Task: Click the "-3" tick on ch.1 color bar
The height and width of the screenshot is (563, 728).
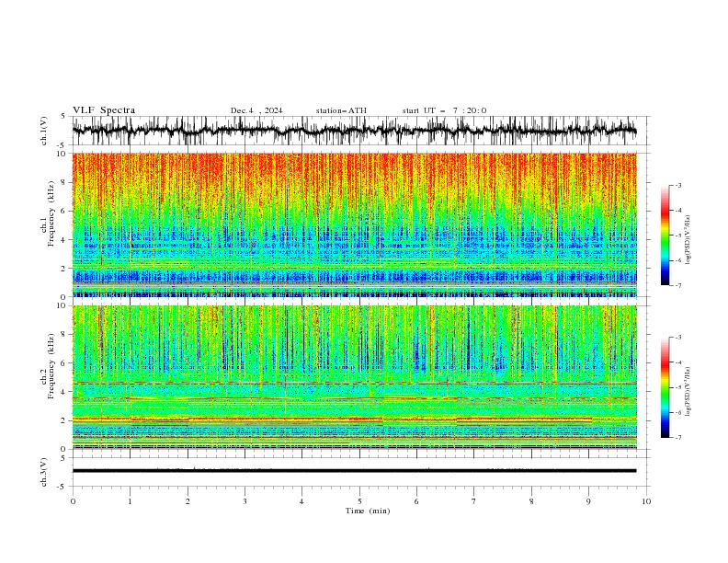Action: click(x=678, y=185)
